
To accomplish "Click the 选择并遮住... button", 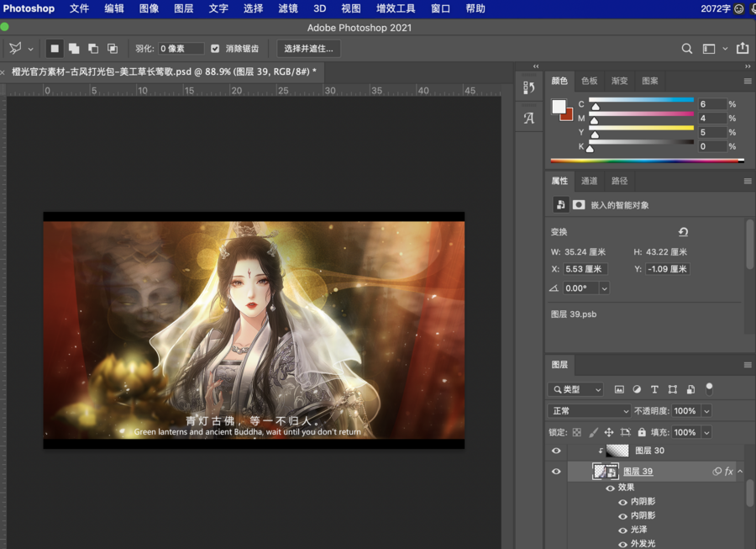I will pos(308,49).
